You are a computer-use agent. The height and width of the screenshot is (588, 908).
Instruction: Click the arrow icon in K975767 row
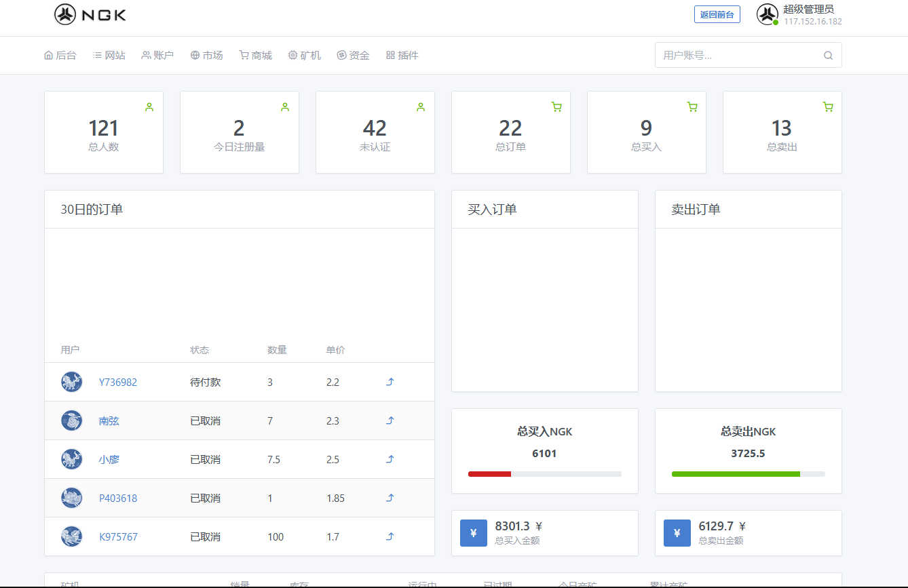click(x=390, y=536)
